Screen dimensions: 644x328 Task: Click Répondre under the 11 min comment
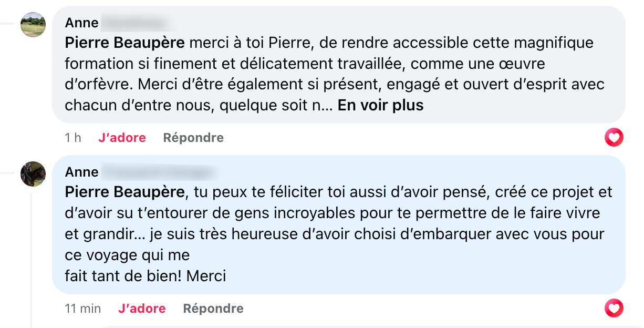click(x=213, y=309)
